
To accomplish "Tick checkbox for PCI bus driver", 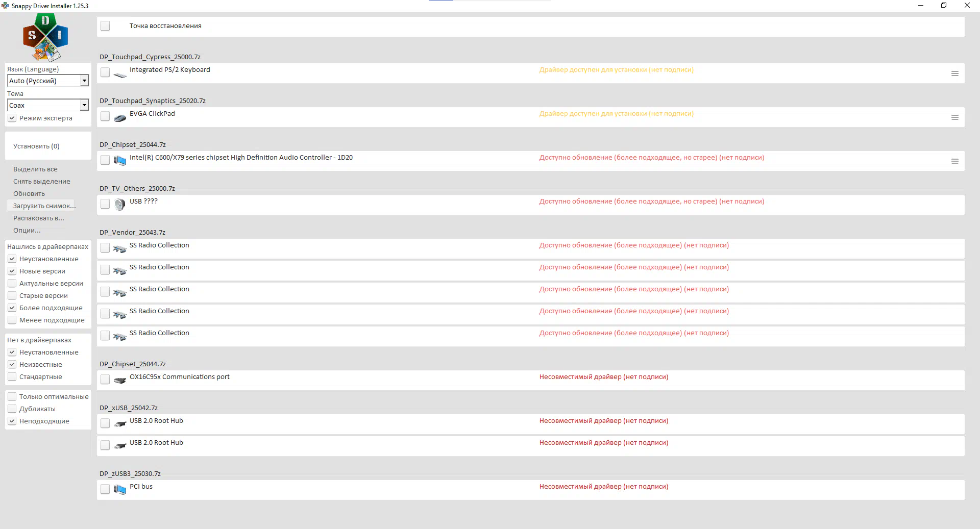I will [105, 489].
